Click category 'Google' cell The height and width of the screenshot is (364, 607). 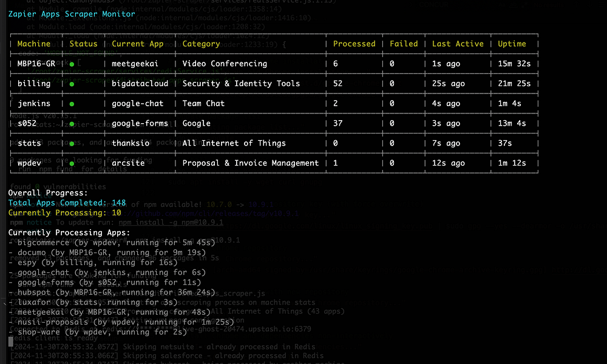click(196, 123)
